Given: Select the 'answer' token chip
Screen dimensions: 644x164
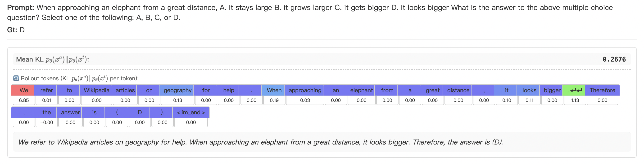Looking at the screenshot, I should (x=70, y=112).
